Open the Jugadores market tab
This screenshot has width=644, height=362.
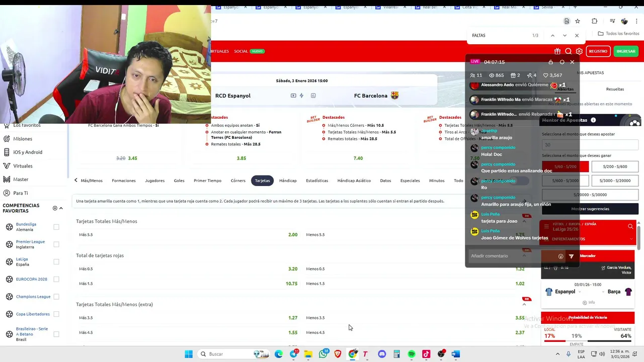(154, 180)
